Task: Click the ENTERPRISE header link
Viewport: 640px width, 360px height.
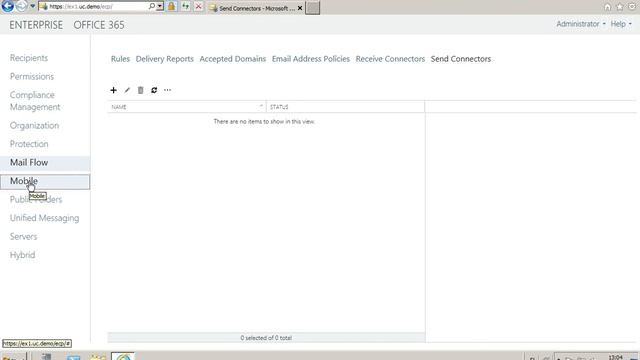Action: (36, 25)
